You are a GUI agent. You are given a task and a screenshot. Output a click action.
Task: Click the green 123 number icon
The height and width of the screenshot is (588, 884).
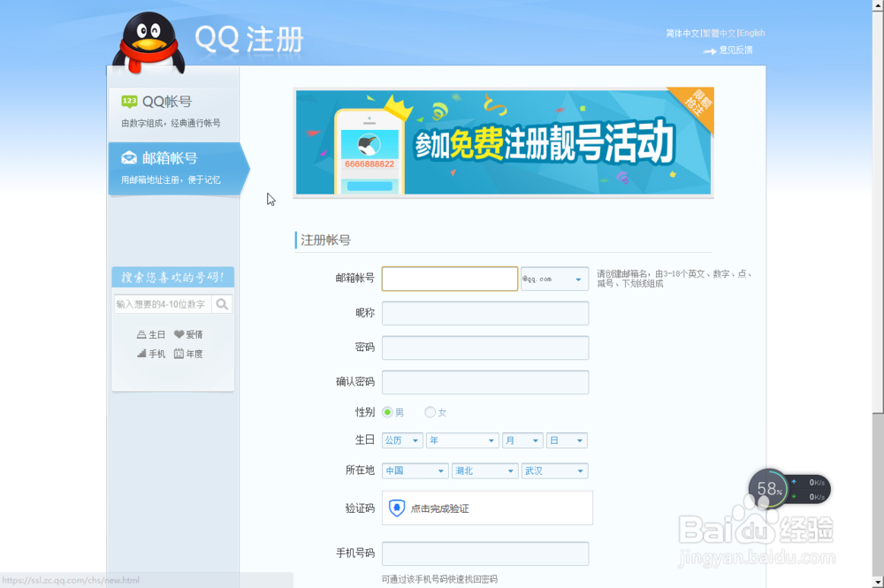coord(129,102)
